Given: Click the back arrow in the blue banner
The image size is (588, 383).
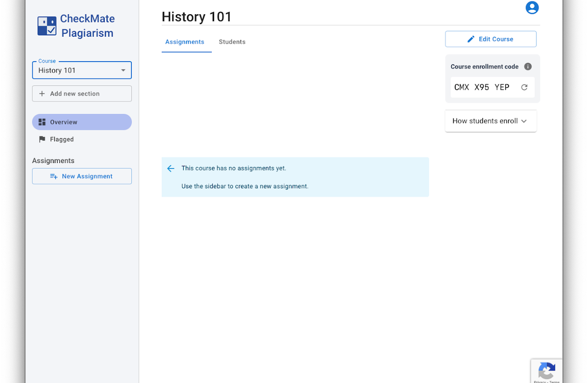Looking at the screenshot, I should pos(171,168).
